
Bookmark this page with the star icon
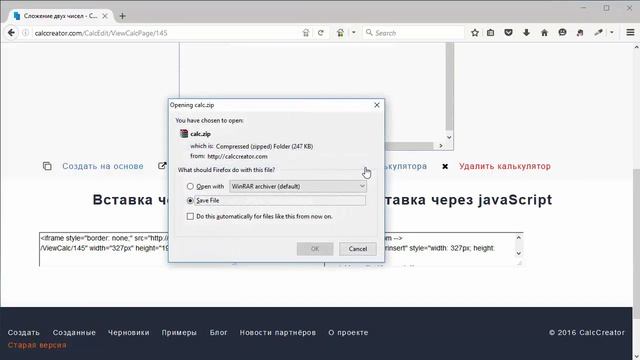point(475,33)
